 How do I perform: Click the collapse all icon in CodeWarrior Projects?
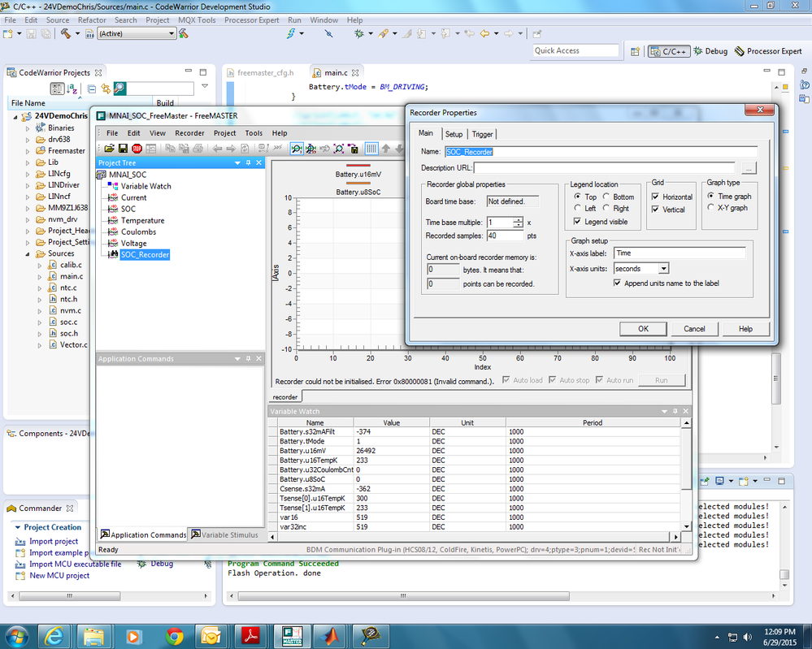92,89
